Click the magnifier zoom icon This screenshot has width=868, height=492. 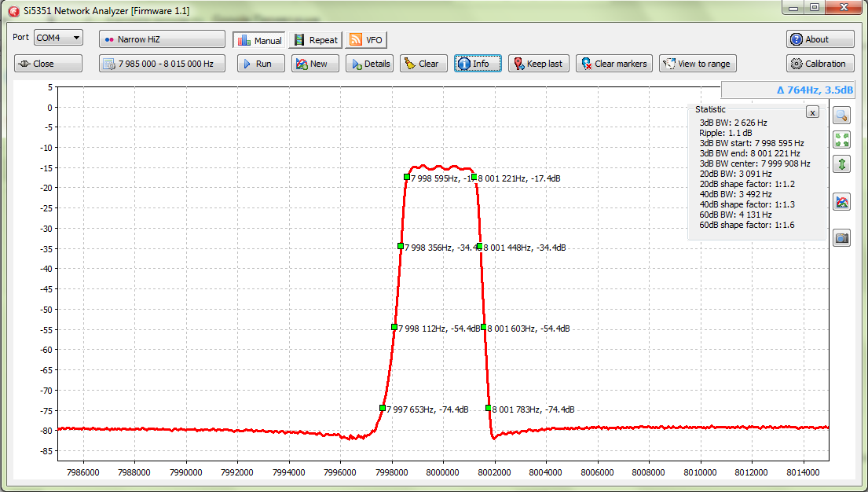pos(842,116)
